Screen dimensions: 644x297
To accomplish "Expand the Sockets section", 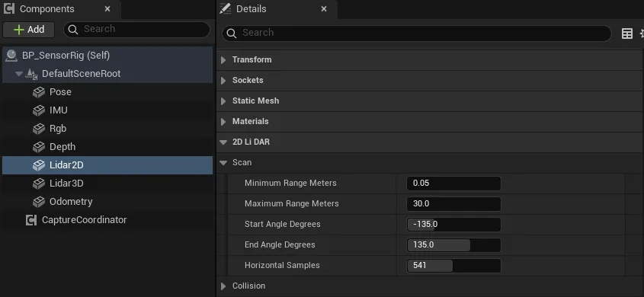I will click(x=223, y=81).
